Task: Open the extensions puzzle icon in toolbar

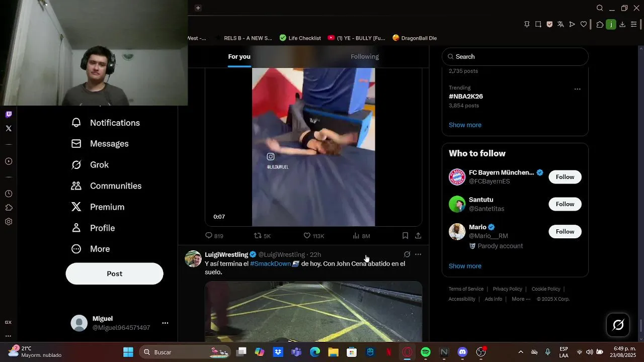Action: [600, 24]
